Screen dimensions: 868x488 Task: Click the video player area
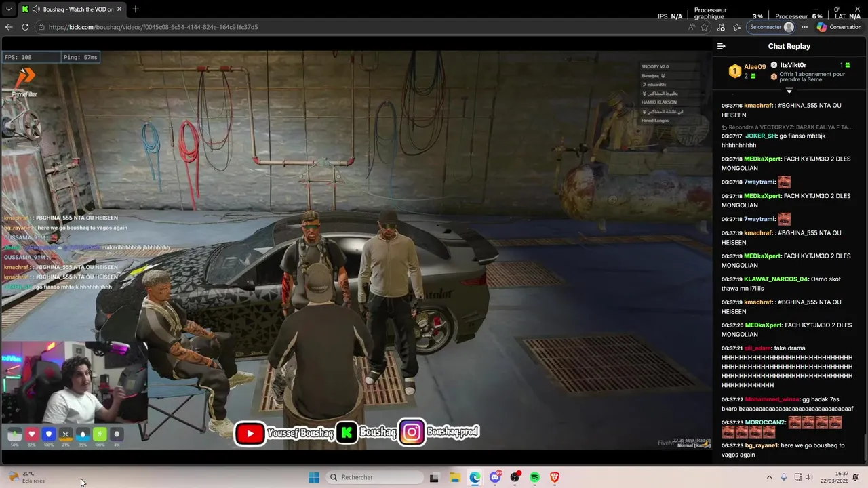[x=356, y=251]
